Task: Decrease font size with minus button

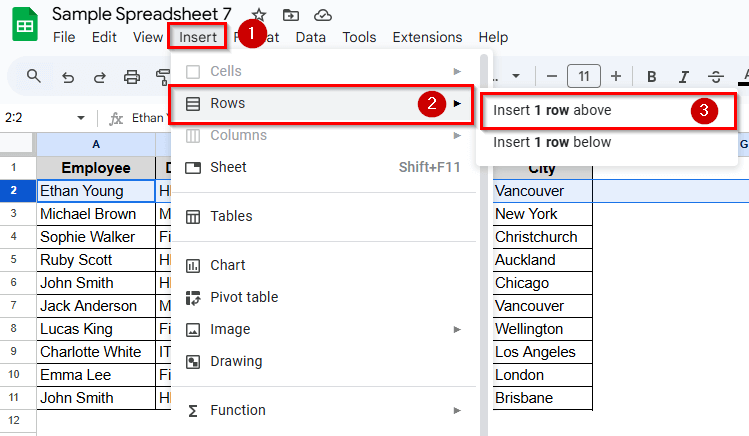Action: [551, 76]
